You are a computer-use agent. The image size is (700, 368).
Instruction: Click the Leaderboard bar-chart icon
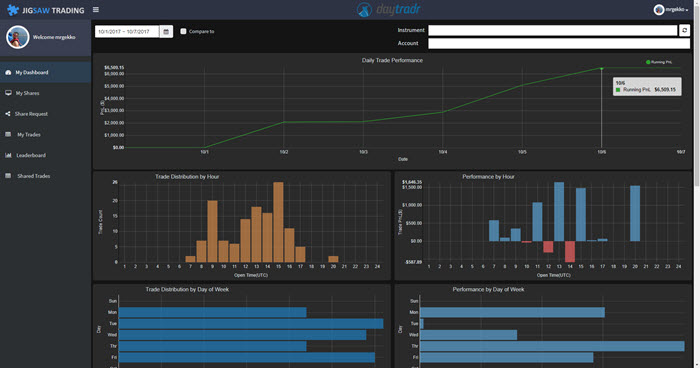8,155
